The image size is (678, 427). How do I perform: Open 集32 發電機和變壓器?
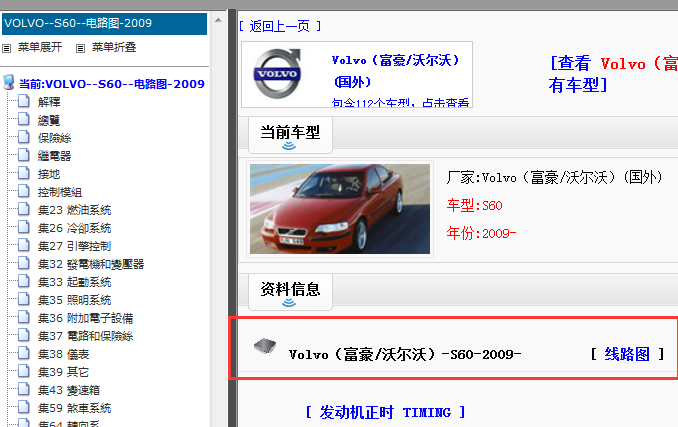(91, 264)
